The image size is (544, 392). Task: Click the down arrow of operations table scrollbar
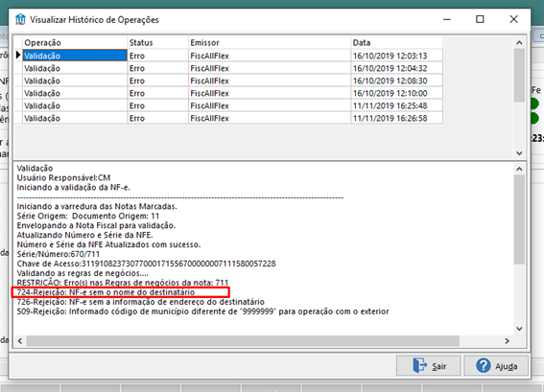[x=519, y=152]
